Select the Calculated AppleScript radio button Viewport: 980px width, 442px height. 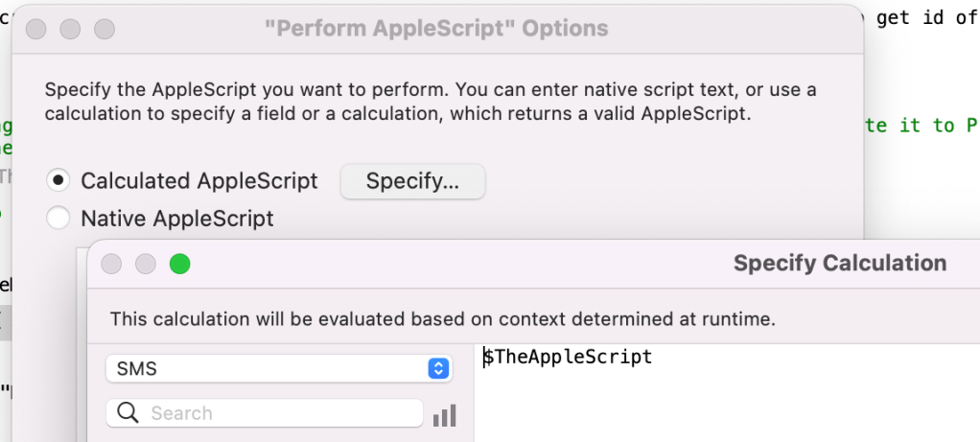click(x=58, y=180)
